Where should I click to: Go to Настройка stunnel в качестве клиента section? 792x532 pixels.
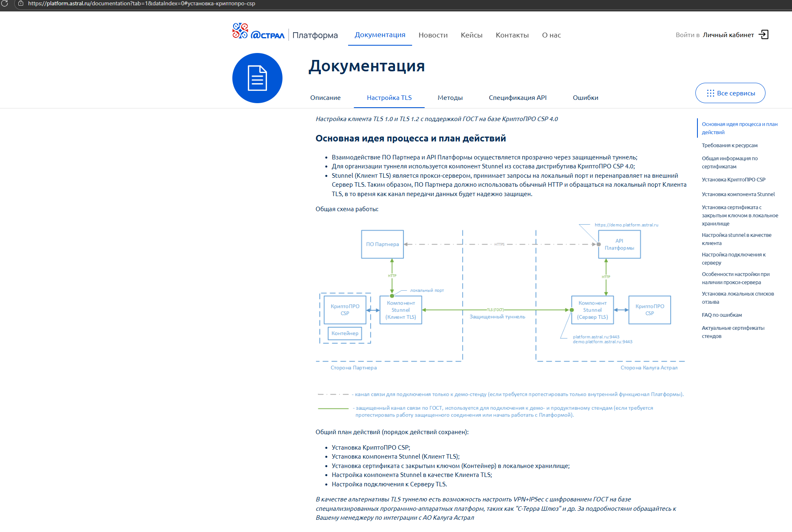[x=737, y=239]
